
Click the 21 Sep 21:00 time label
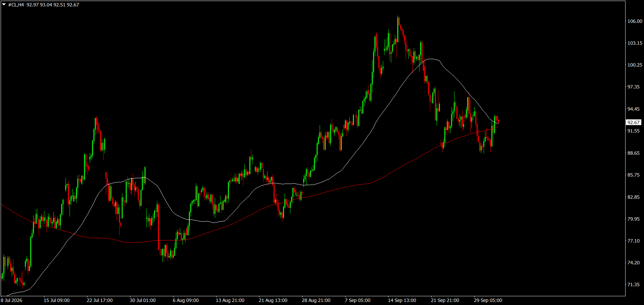pos(445,300)
